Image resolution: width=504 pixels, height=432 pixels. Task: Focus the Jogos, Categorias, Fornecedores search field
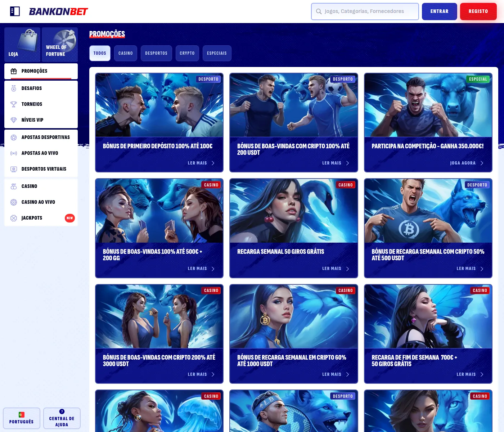[365, 12]
